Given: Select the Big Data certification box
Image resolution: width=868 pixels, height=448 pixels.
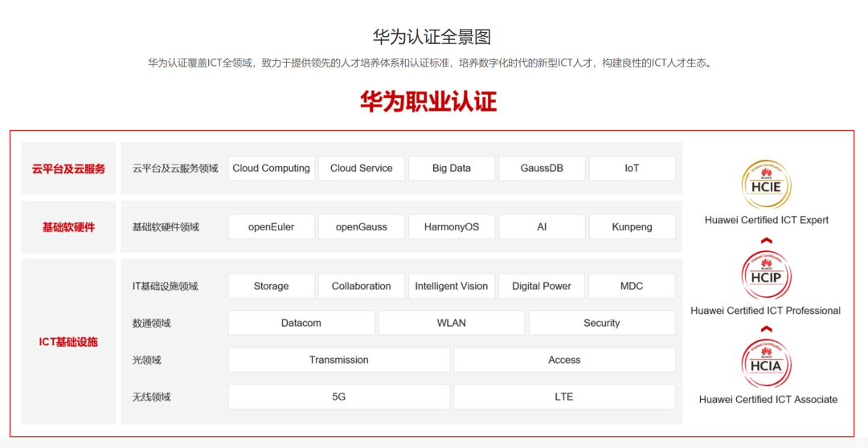Looking at the screenshot, I should (452, 168).
